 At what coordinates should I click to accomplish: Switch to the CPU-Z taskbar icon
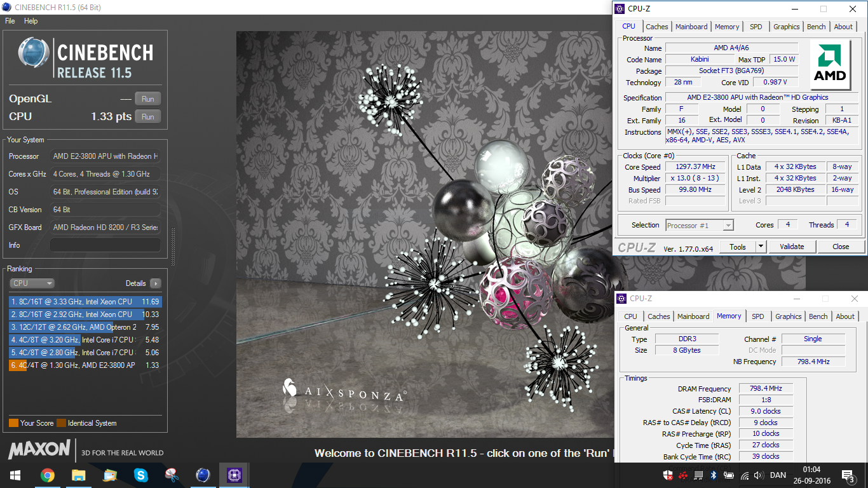[234, 475]
